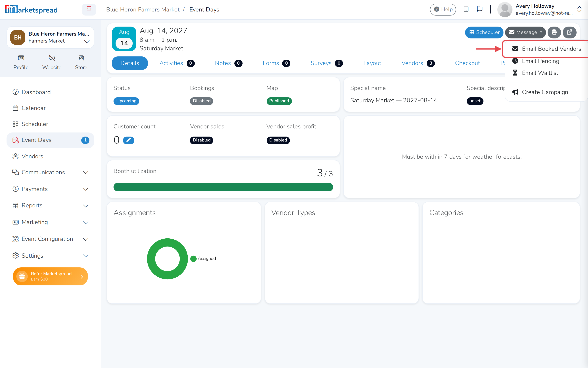Screen dimensions: 588x368
Task: Click the Refer Marketspread banner
Action: [50, 276]
